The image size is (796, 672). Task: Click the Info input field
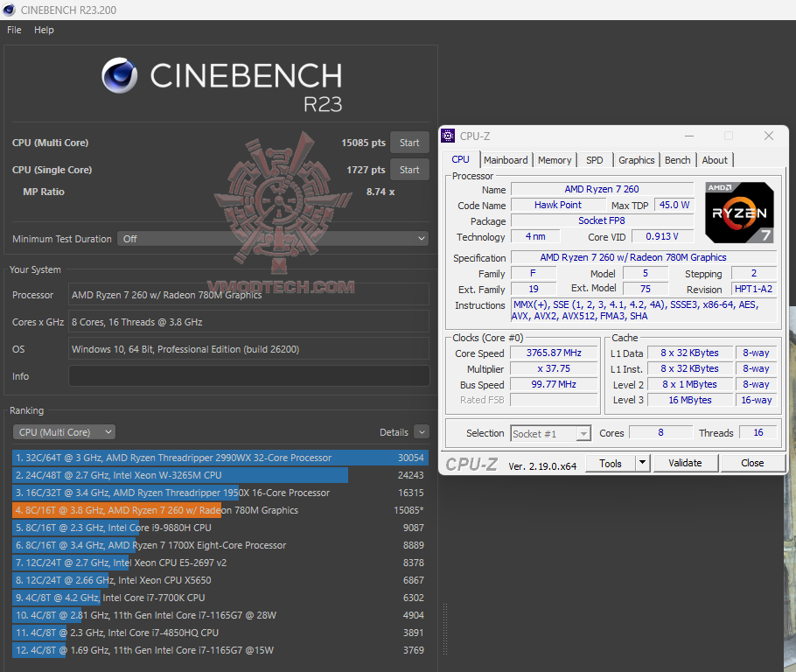248,376
